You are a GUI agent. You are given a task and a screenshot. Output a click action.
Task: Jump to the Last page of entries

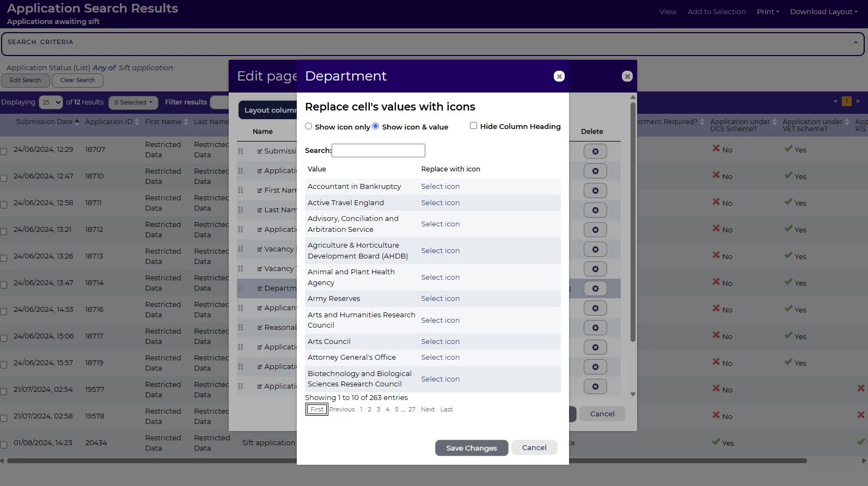[x=447, y=409]
